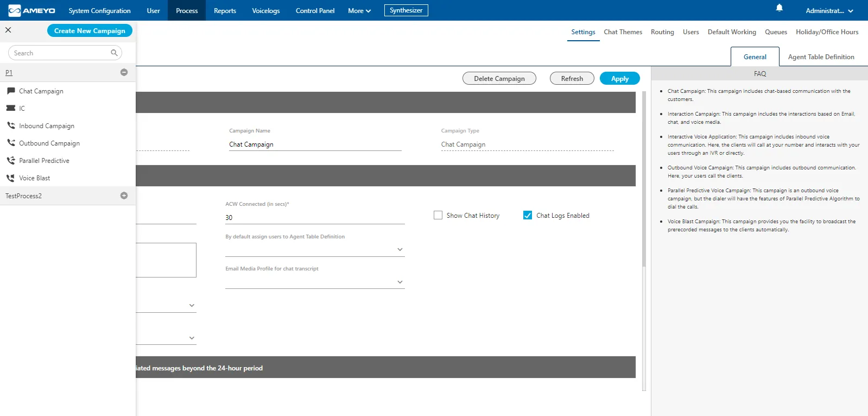Screen dimensions: 868x416
Task: Open System Configuration menu
Action: coord(99,10)
